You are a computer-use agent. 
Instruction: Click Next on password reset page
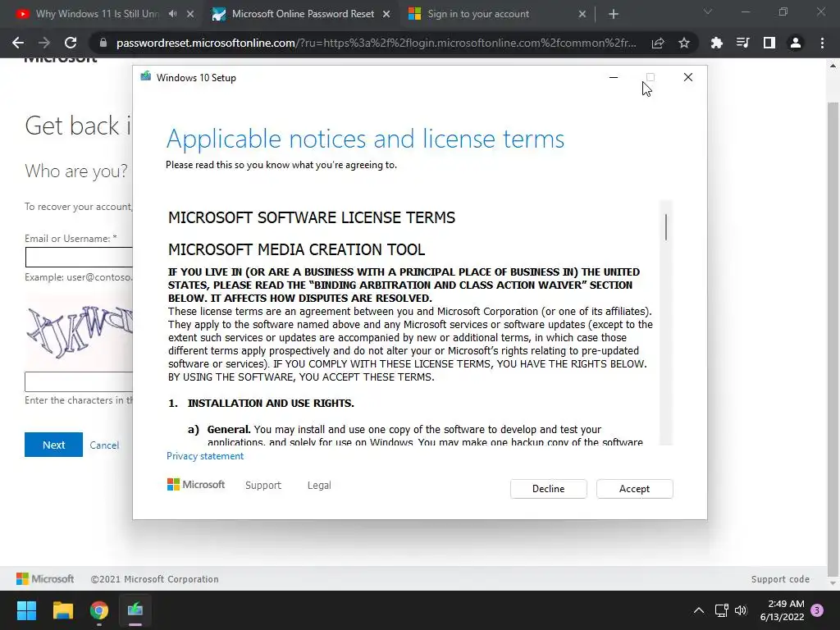53,445
